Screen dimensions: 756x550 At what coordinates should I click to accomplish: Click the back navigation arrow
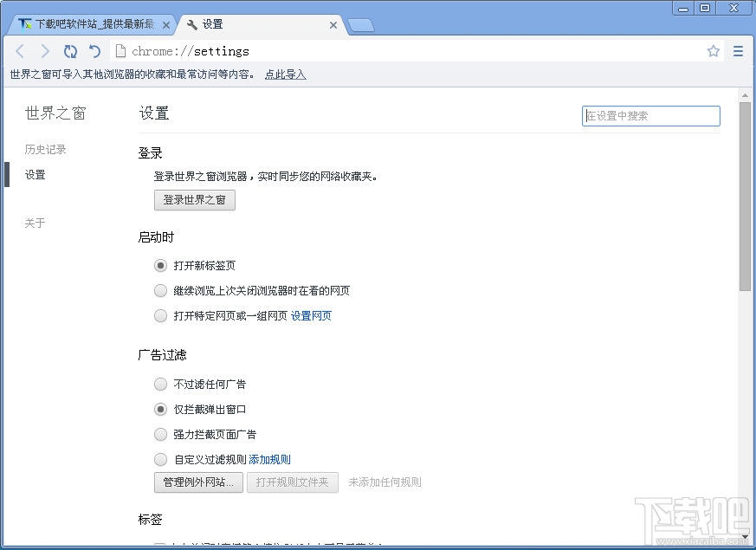(20, 51)
